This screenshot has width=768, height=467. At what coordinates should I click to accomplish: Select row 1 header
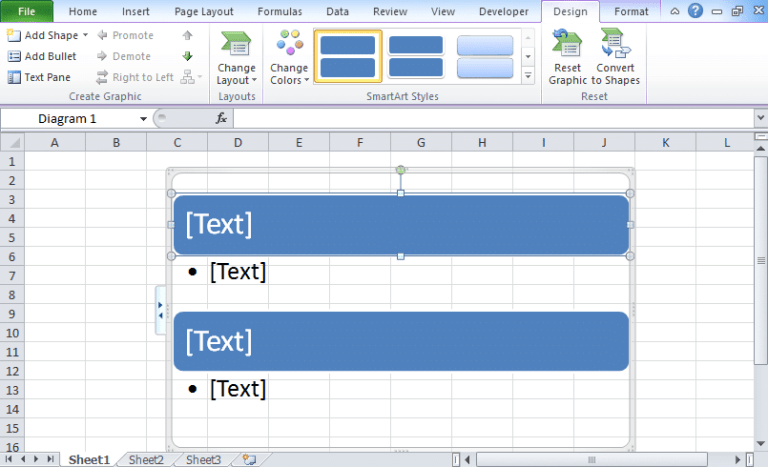(12, 162)
